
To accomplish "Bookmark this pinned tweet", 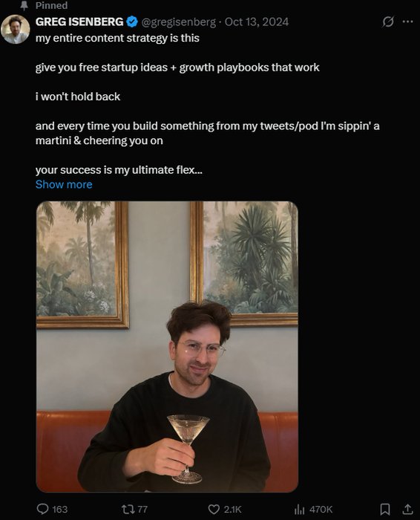I will click(x=384, y=509).
